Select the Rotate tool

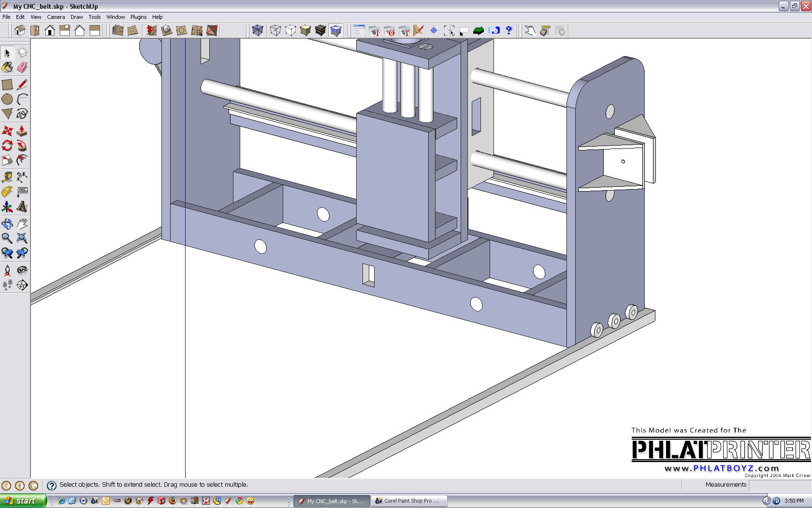click(x=7, y=146)
